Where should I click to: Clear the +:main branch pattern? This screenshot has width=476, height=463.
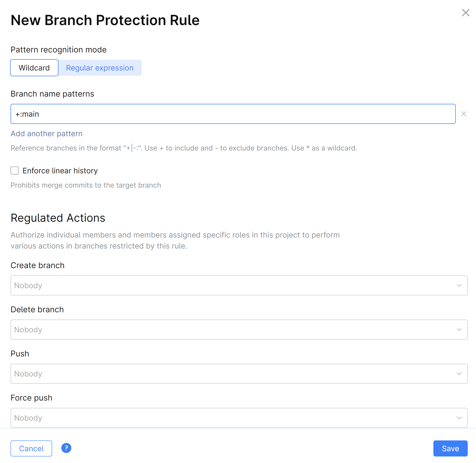[463, 114]
